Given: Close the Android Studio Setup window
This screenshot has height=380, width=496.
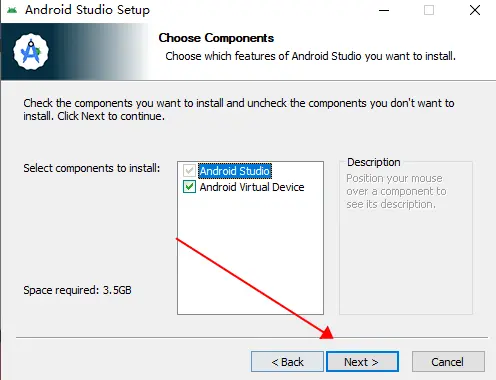Looking at the screenshot, I should [475, 10].
